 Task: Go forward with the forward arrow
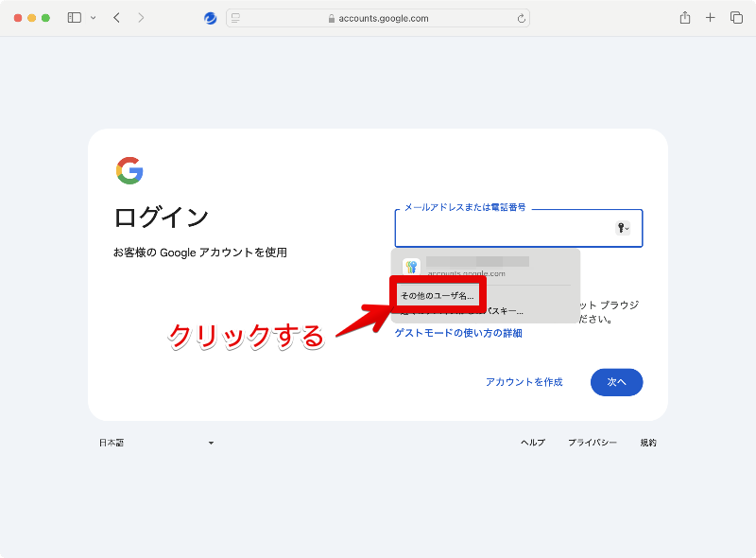(x=141, y=18)
